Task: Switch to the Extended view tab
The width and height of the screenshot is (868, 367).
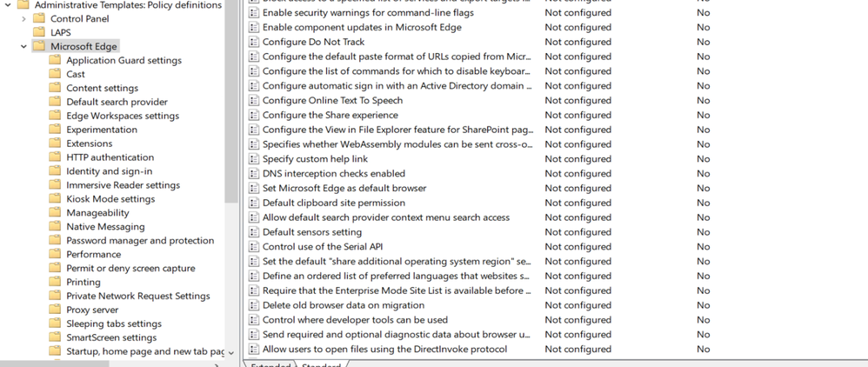Action: coord(270,365)
